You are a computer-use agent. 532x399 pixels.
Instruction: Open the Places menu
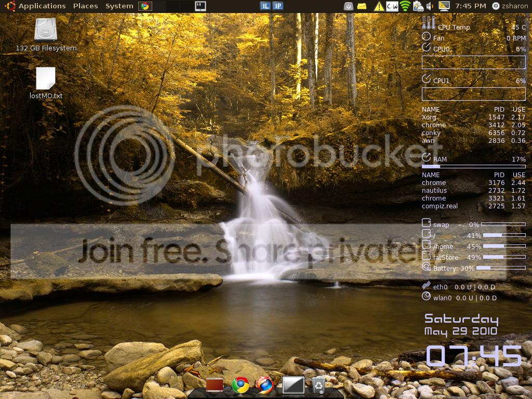[x=85, y=6]
